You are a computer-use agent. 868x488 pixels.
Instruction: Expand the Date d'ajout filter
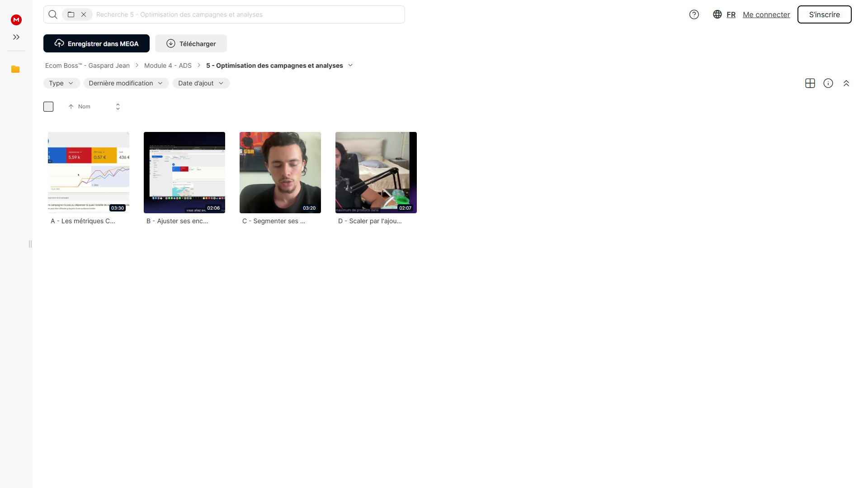pos(201,83)
